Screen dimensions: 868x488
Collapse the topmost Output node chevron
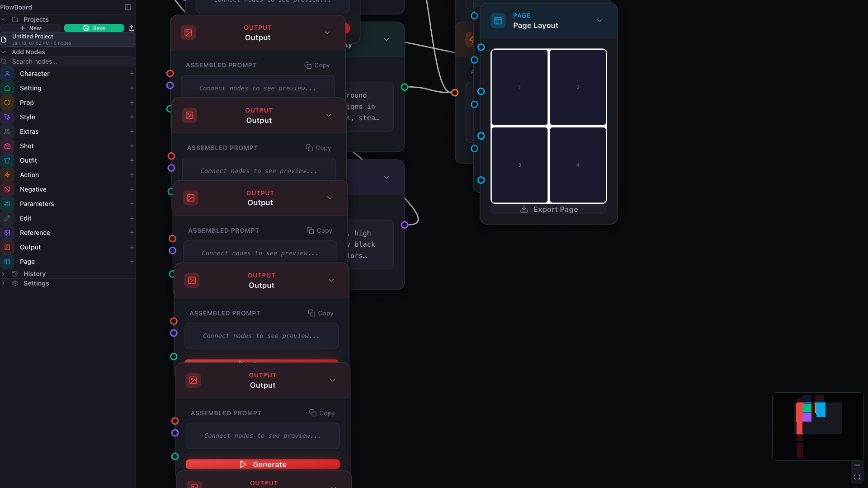click(x=327, y=33)
